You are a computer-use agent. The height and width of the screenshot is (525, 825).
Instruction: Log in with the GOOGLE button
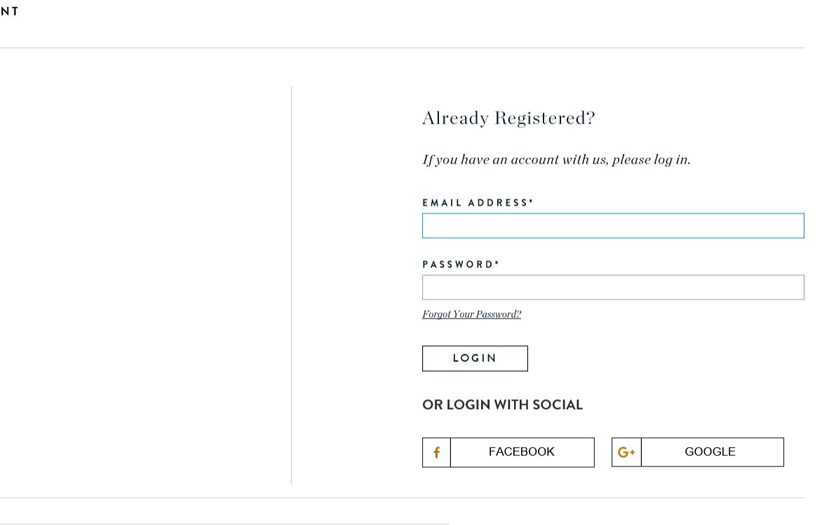pos(710,452)
